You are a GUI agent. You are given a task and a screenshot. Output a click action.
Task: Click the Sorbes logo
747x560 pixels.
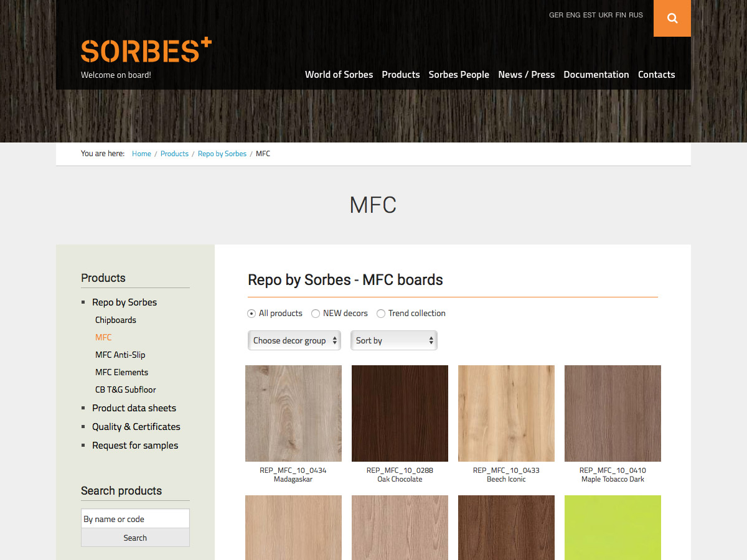(146, 50)
